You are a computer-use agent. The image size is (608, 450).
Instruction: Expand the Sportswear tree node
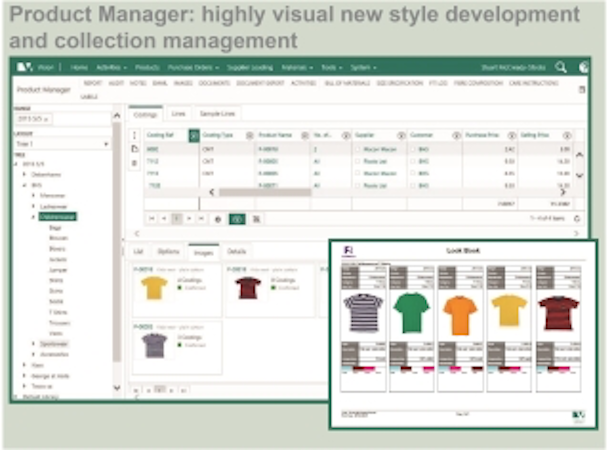33,344
